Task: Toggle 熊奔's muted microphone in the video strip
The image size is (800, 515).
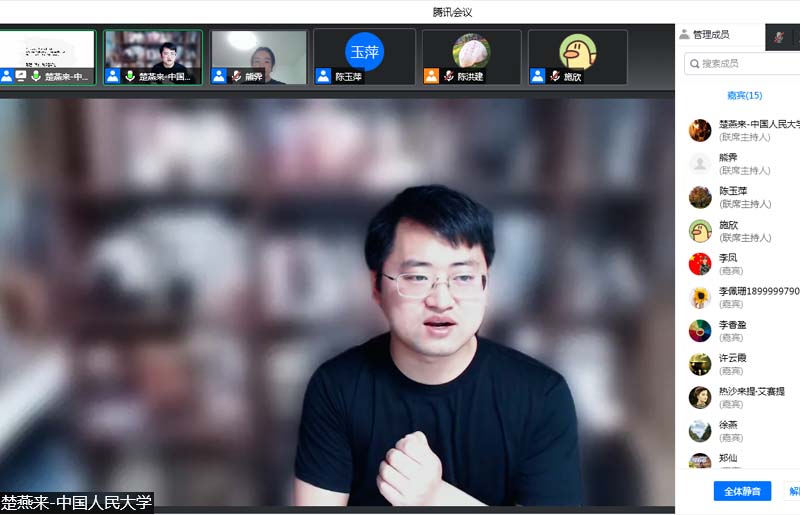Action: tap(236, 76)
